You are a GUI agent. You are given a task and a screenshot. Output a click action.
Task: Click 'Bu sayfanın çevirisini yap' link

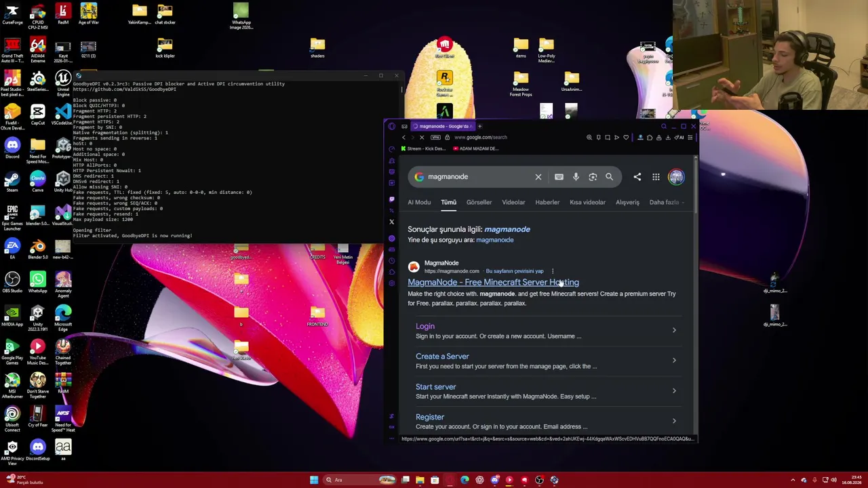pyautogui.click(x=515, y=271)
